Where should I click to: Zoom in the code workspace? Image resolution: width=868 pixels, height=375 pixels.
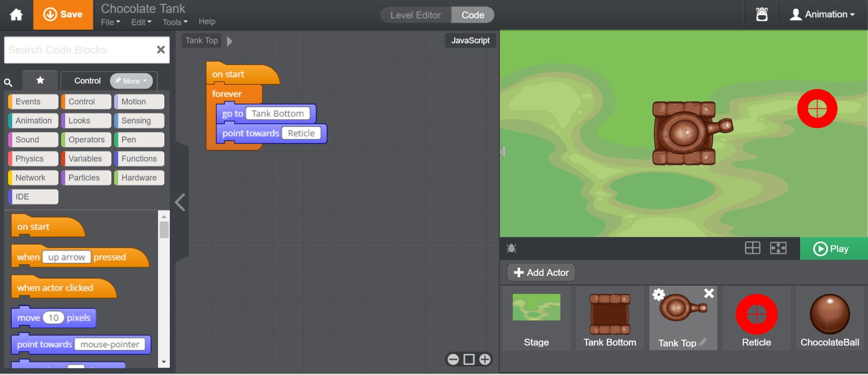pos(485,359)
